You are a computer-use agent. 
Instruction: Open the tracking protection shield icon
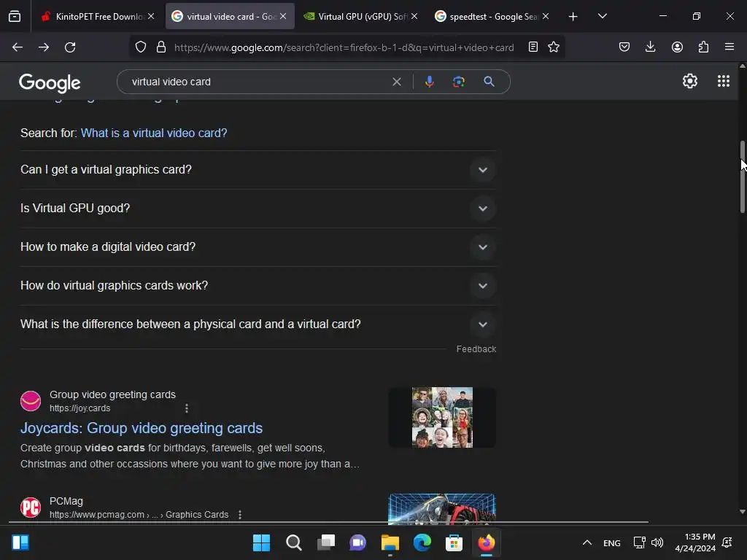(x=141, y=47)
